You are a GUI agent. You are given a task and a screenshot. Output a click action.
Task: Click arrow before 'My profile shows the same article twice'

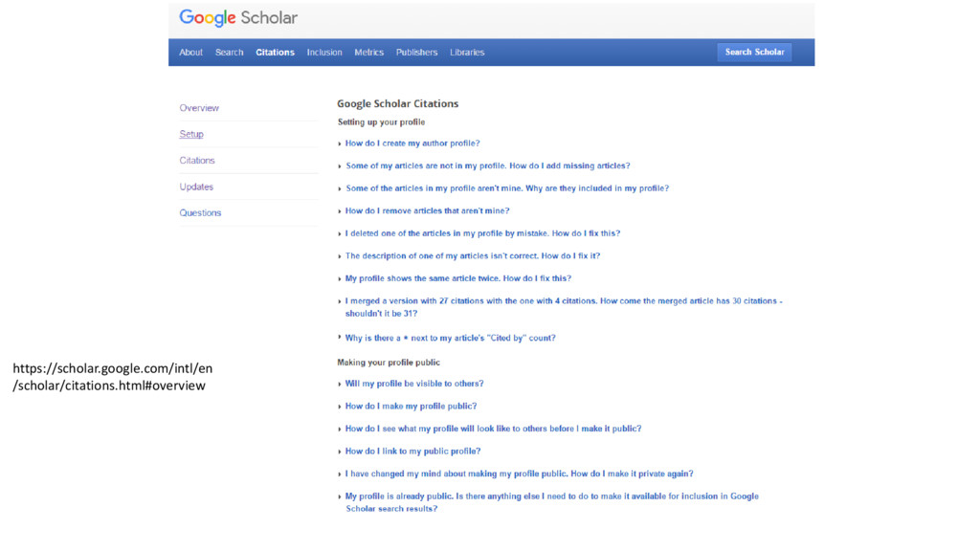pos(340,279)
